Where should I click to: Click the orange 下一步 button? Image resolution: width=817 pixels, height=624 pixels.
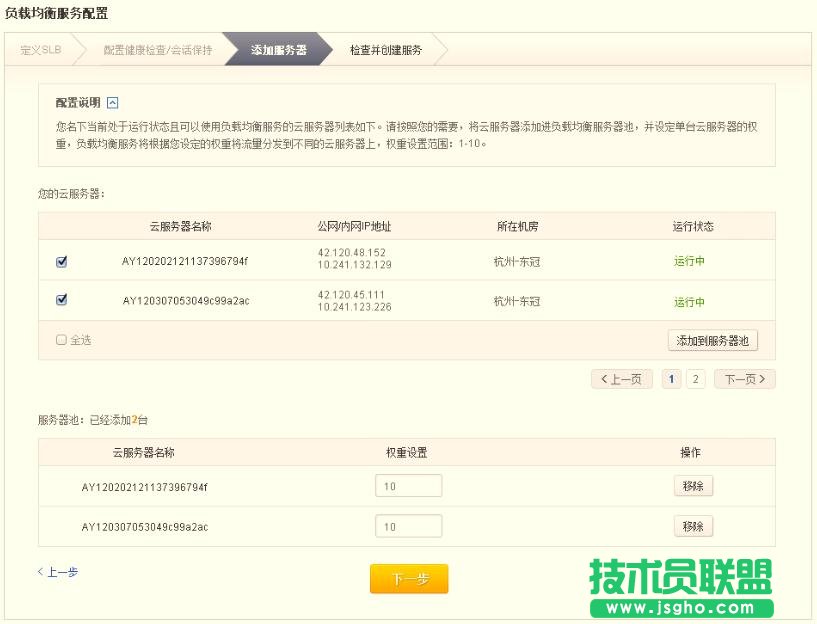coord(409,579)
